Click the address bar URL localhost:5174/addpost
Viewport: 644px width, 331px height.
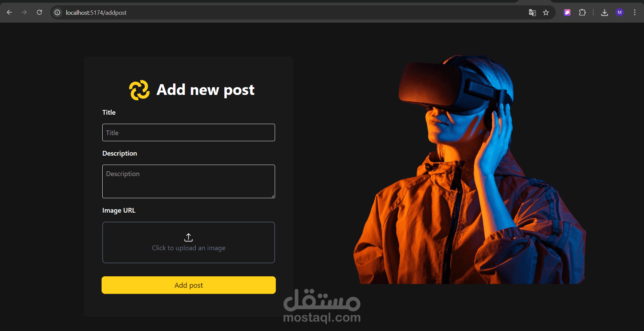click(x=96, y=13)
